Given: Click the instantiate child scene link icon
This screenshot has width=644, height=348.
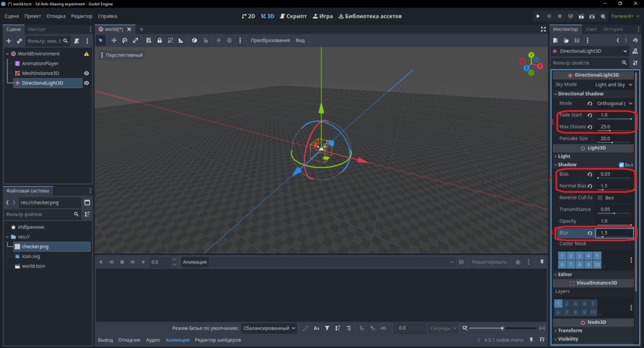Looking at the screenshot, I should [19, 41].
